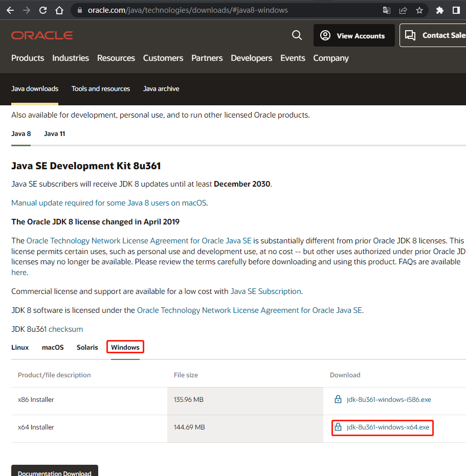Open the Java archive tab
The height and width of the screenshot is (476, 466).
161,88
